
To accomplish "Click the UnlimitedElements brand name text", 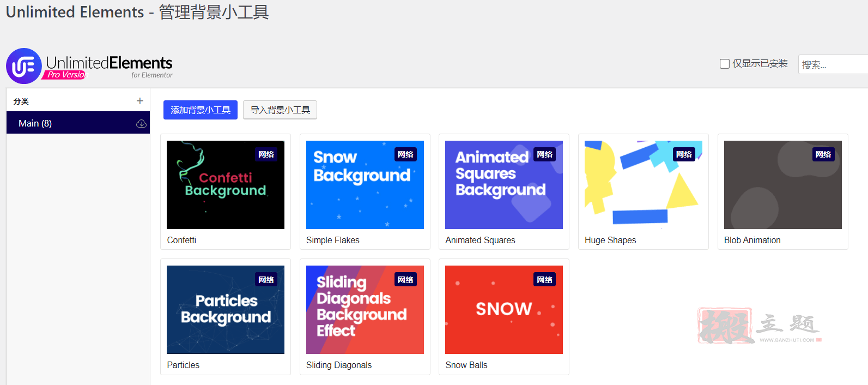I will [109, 63].
